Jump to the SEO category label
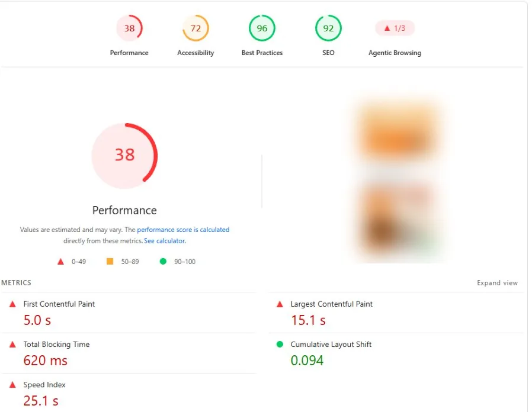Image resolution: width=532 pixels, height=412 pixels. pyautogui.click(x=328, y=53)
